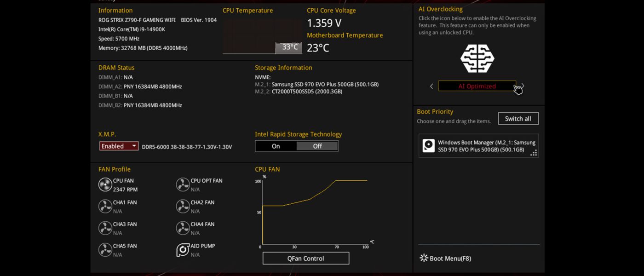
Task: Click the 1.359 V core voltage value
Action: [324, 23]
